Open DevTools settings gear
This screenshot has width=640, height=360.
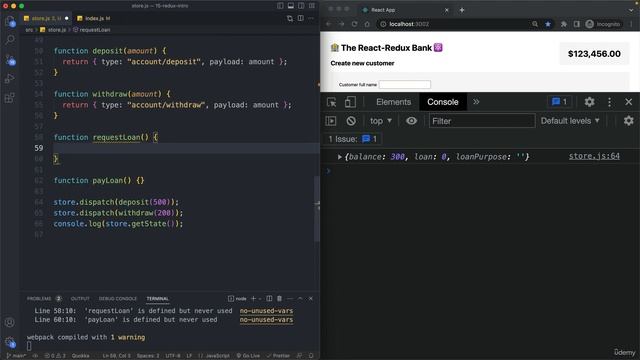(x=589, y=102)
